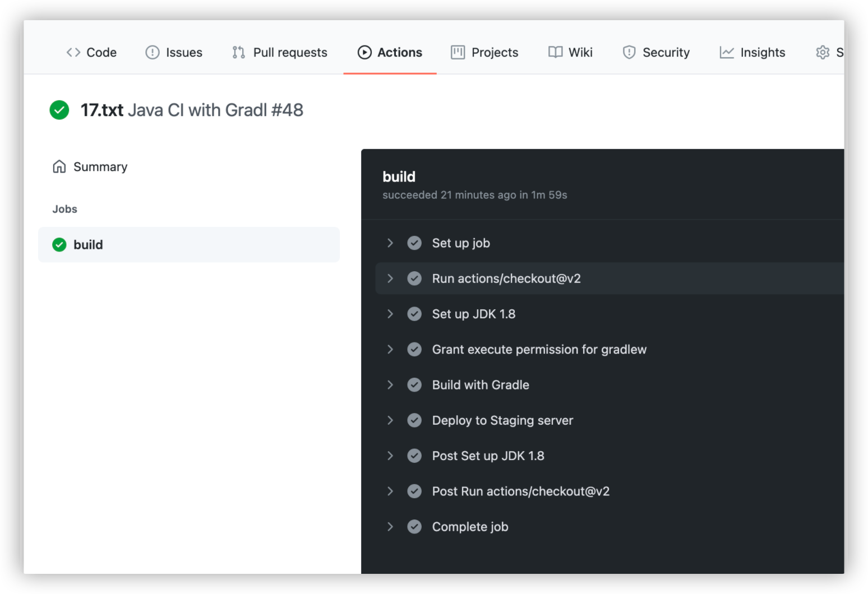Click the Pull requests branch icon
This screenshot has width=868, height=594.
239,52
